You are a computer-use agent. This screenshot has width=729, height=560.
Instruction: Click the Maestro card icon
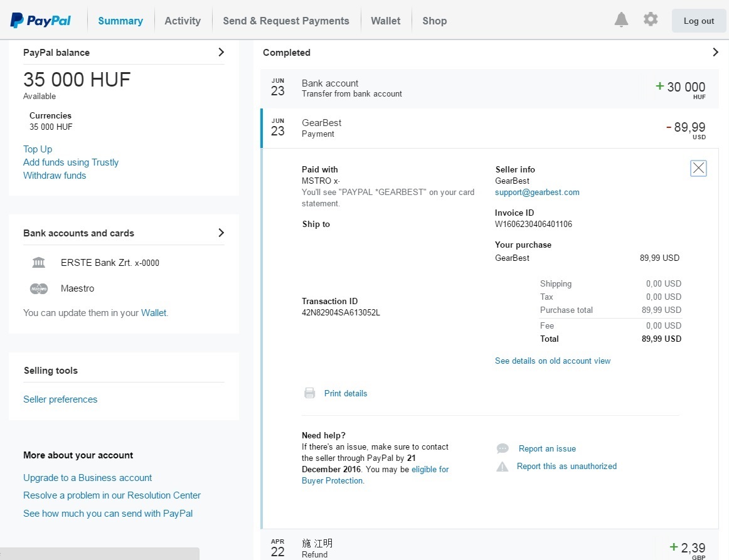click(x=39, y=288)
